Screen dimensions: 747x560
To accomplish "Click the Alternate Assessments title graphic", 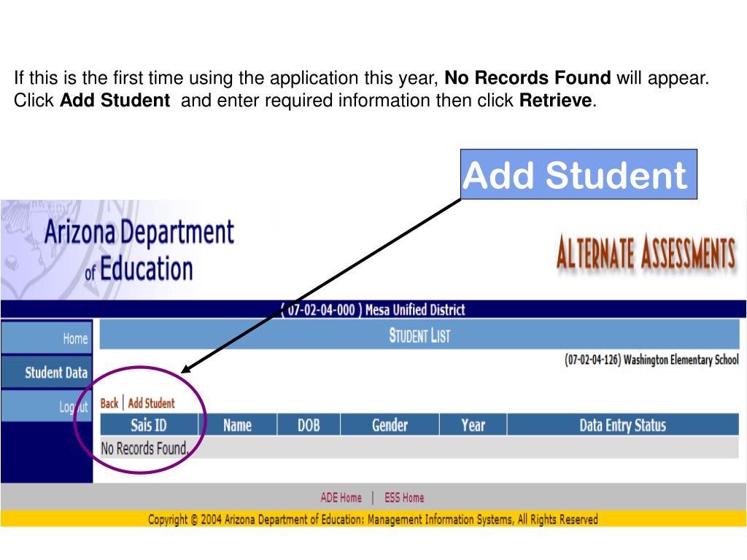I will click(x=646, y=252).
